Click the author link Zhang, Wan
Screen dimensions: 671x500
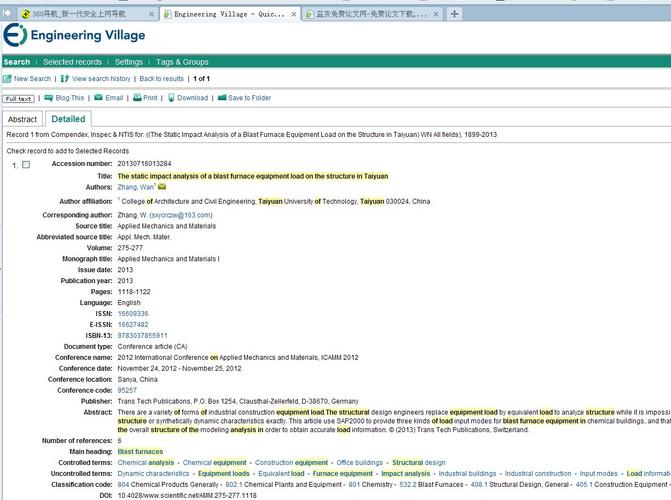(136, 187)
